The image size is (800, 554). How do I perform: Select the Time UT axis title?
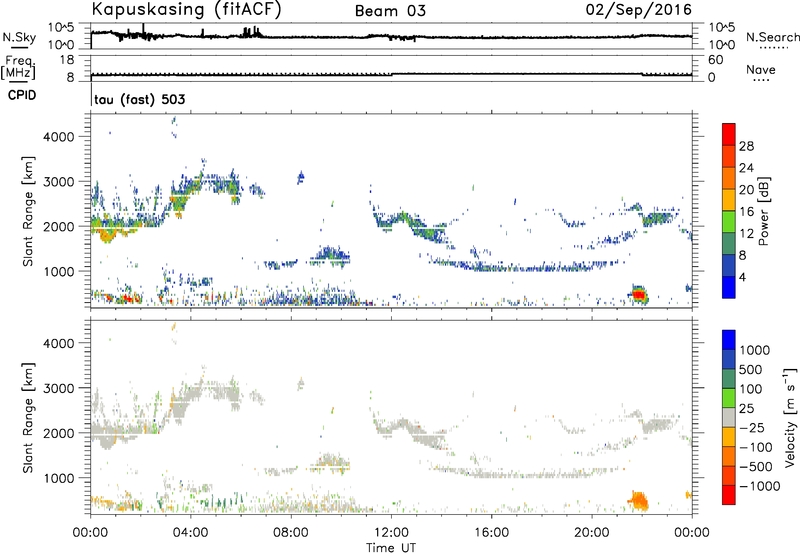click(x=391, y=548)
